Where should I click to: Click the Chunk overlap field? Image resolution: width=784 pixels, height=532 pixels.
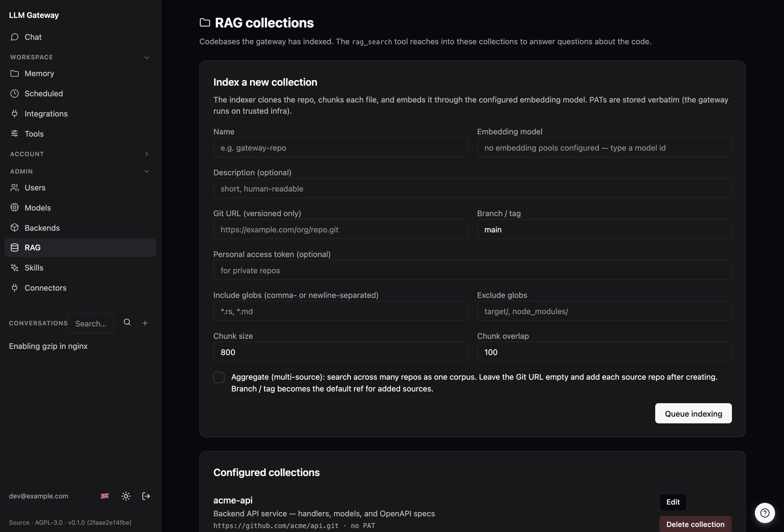pyautogui.click(x=604, y=352)
